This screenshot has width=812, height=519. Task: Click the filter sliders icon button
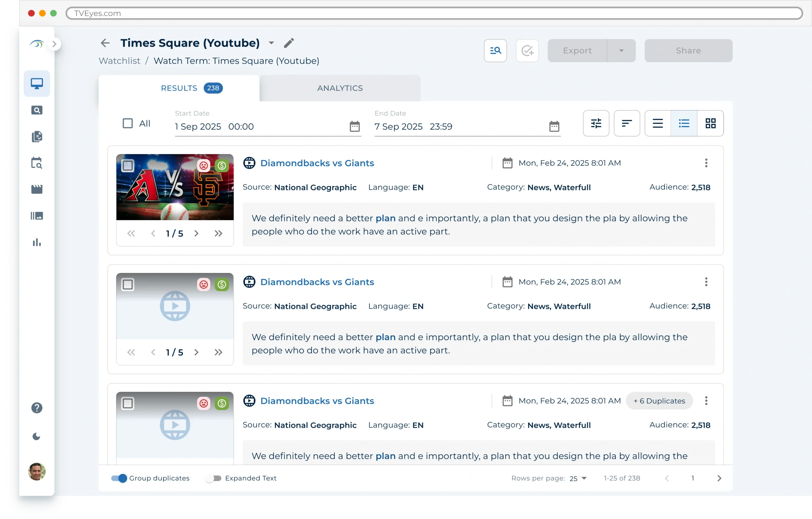[596, 123]
